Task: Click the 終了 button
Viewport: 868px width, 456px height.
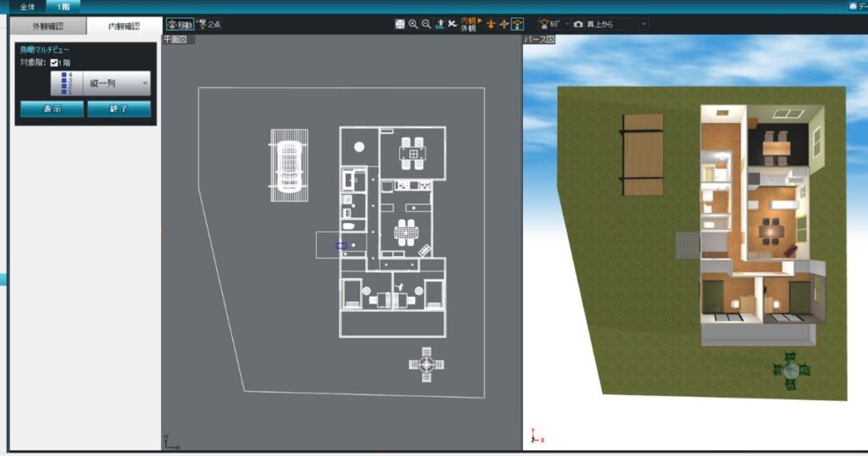Action: [x=119, y=109]
